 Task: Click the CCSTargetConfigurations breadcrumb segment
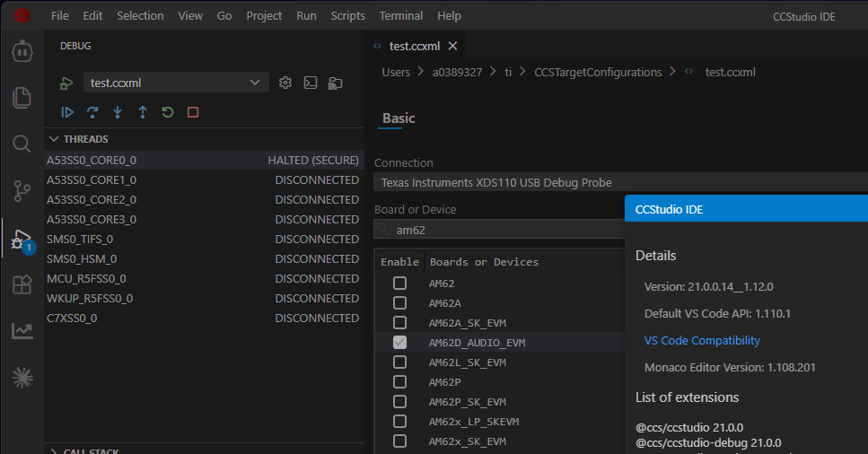598,72
